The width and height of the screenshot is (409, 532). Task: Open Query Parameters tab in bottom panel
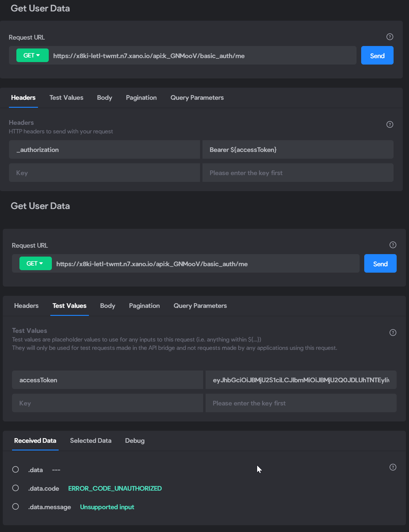200,306
